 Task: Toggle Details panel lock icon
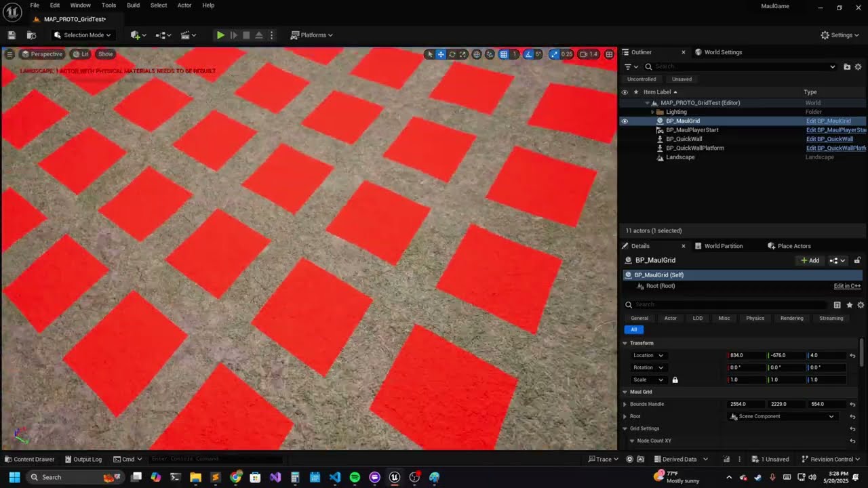(857, 260)
